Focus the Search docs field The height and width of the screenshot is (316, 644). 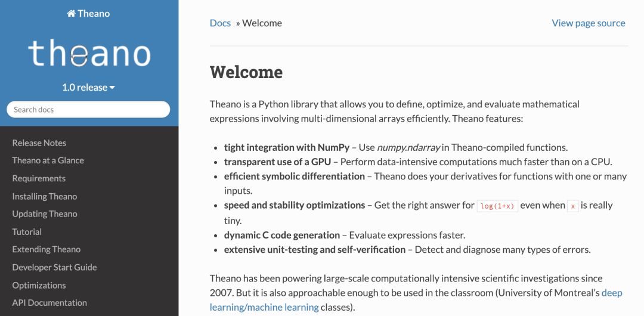pyautogui.click(x=88, y=109)
